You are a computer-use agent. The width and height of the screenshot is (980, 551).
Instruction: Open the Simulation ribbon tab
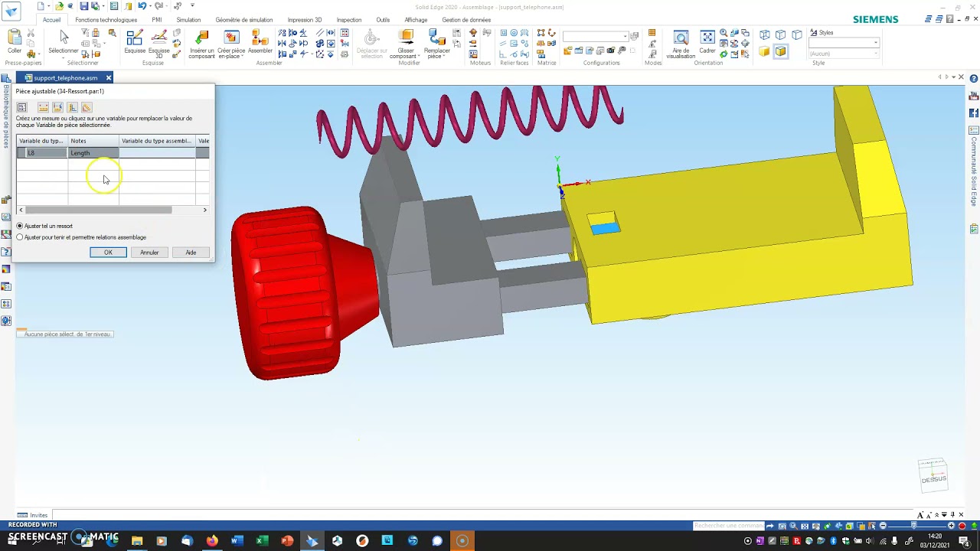[x=188, y=20]
